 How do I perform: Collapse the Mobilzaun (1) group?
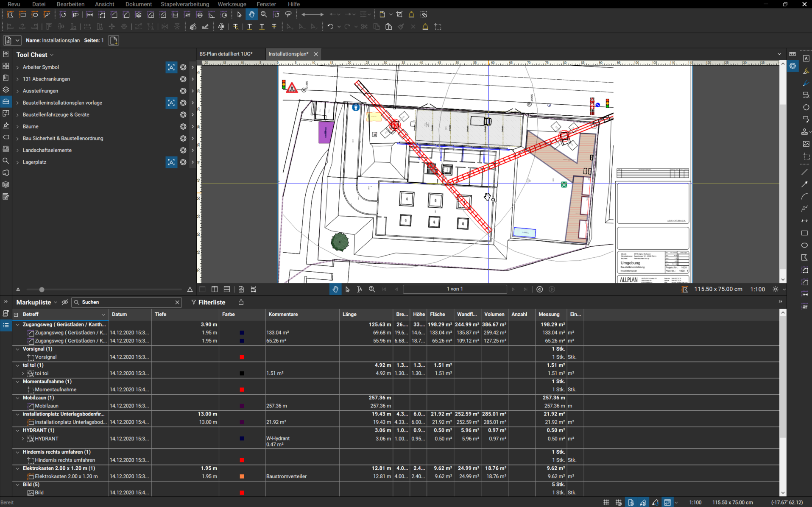click(17, 398)
